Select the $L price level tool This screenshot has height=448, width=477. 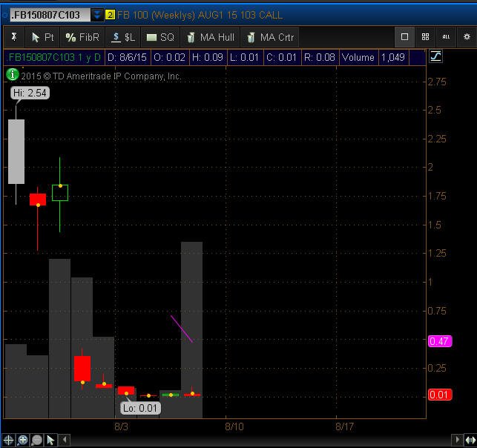tap(123, 37)
